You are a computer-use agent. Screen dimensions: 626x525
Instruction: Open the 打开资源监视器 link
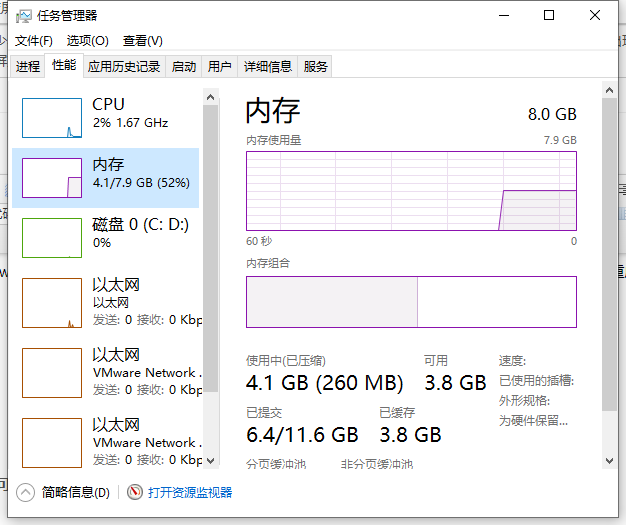[190, 492]
